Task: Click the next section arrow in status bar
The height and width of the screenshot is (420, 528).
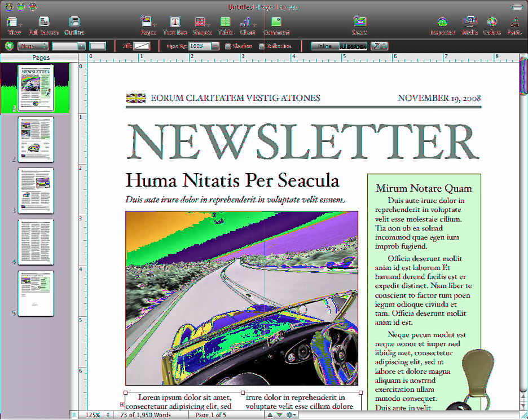Action: point(279,415)
